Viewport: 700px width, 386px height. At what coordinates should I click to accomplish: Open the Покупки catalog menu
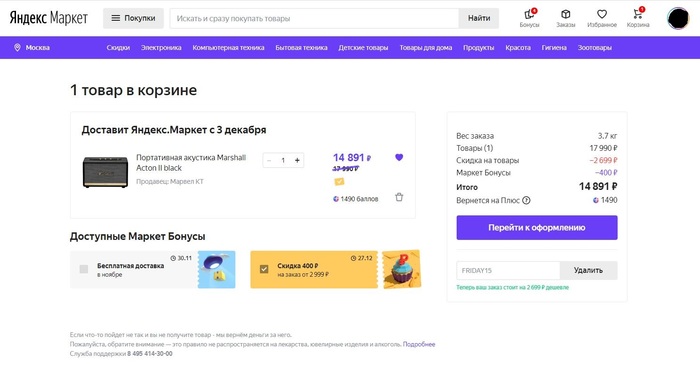click(x=133, y=18)
